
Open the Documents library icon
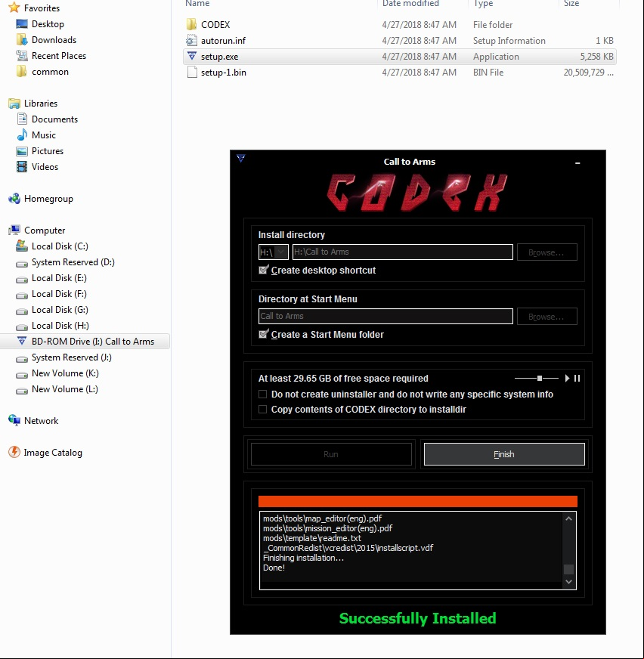tap(22, 119)
